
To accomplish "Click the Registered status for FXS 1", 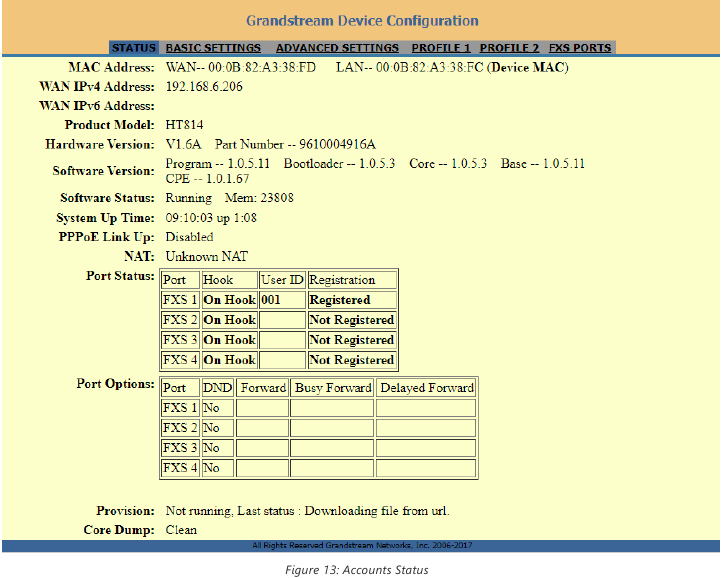I will point(352,300).
